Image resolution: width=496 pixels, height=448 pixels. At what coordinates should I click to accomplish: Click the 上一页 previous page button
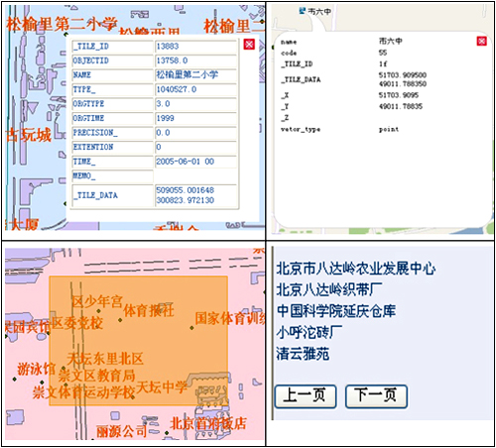coord(306,396)
